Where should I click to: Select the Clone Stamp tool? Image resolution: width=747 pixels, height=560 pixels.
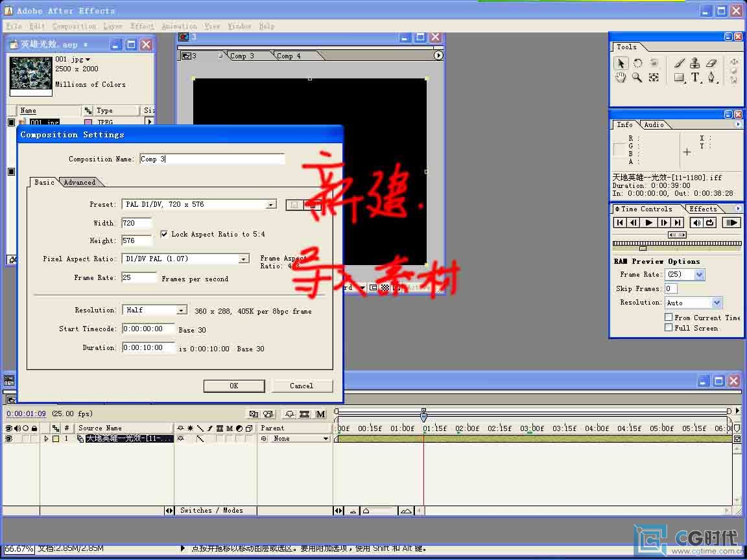point(695,63)
